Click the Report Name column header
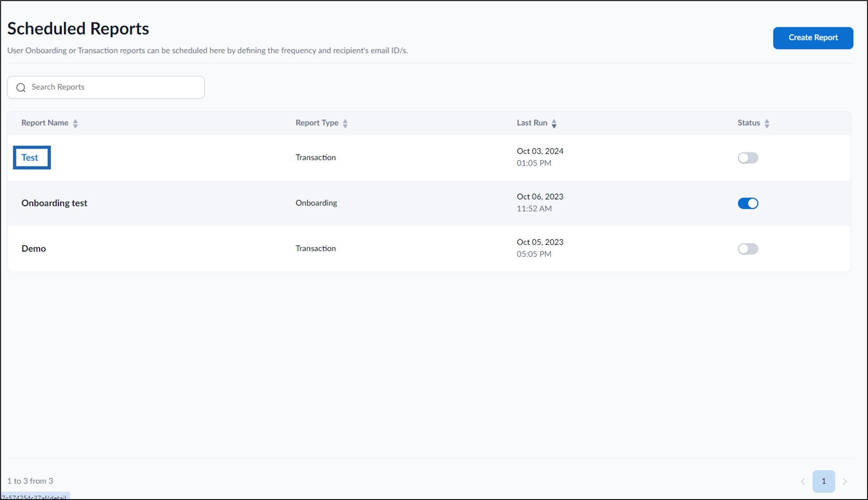 click(x=45, y=123)
